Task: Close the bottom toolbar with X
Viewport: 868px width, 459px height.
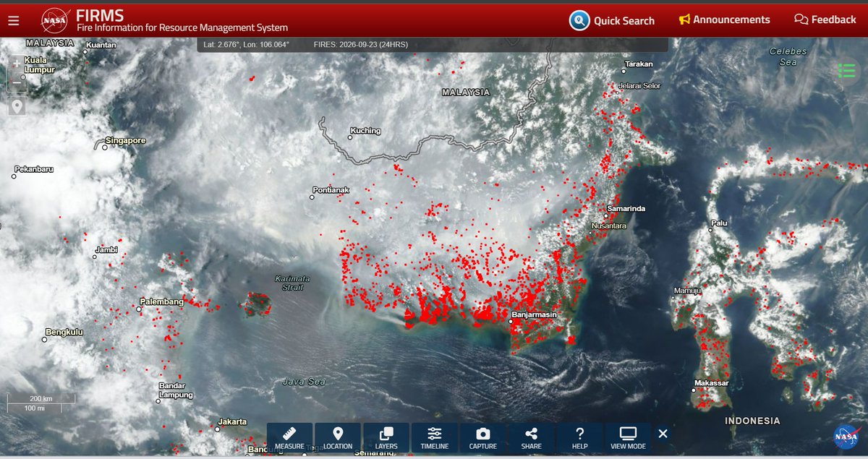Action: [663, 434]
